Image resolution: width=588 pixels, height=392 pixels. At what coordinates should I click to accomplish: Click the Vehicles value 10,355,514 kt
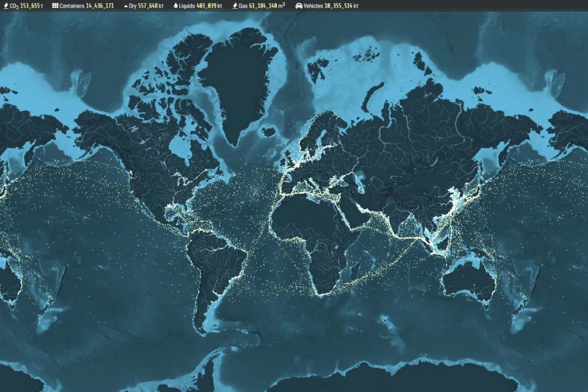click(x=342, y=6)
